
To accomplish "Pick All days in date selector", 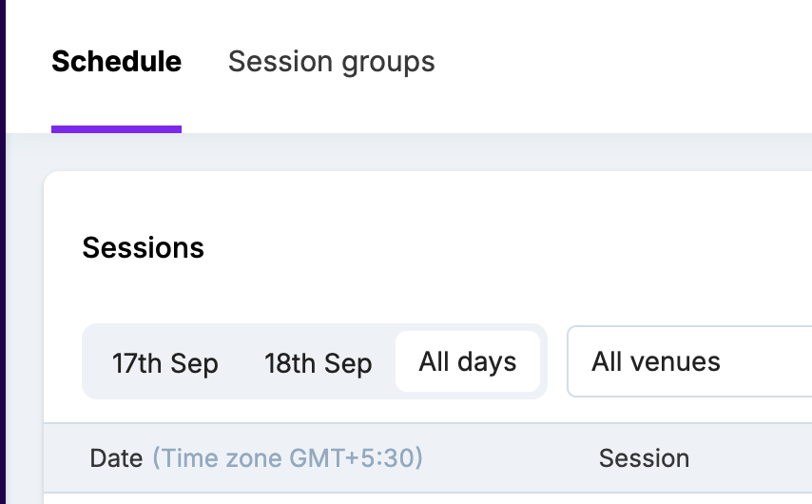I will tap(468, 361).
